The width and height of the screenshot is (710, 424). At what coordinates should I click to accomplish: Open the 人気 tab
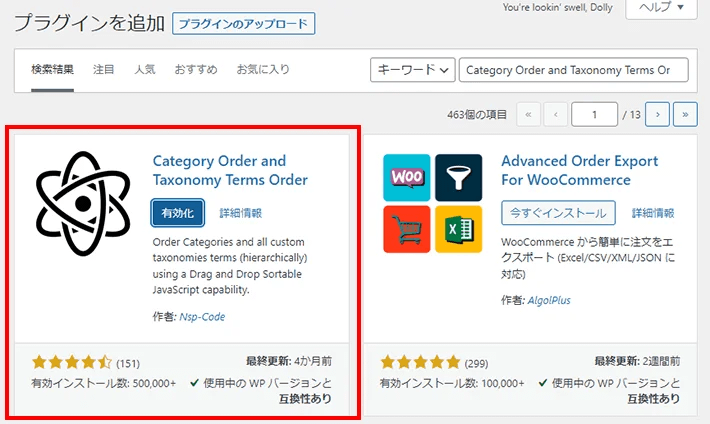click(145, 69)
